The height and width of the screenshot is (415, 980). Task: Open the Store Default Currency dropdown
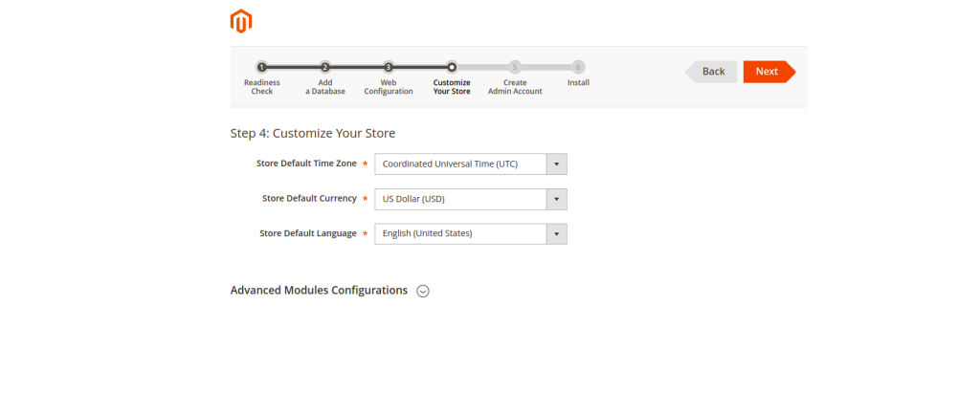470,199
